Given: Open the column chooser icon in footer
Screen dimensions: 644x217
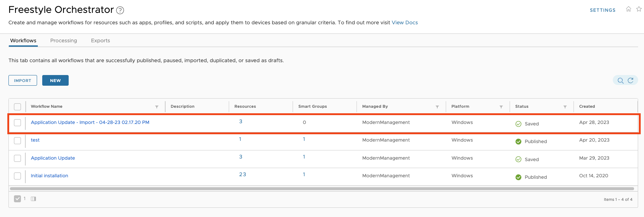Looking at the screenshot, I should click(x=33, y=199).
